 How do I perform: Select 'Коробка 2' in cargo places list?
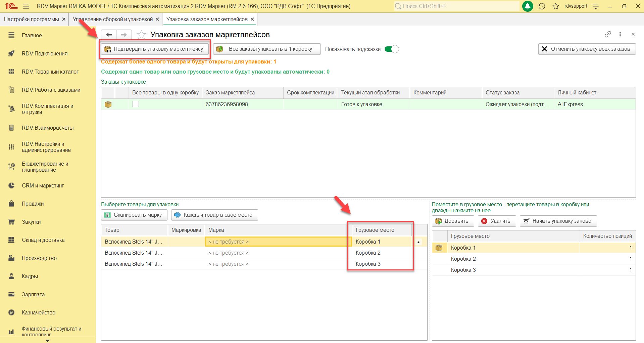tap(463, 259)
